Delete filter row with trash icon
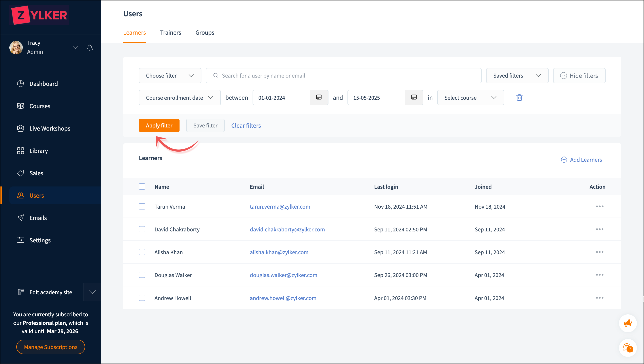Image resolution: width=644 pixels, height=364 pixels. click(519, 98)
